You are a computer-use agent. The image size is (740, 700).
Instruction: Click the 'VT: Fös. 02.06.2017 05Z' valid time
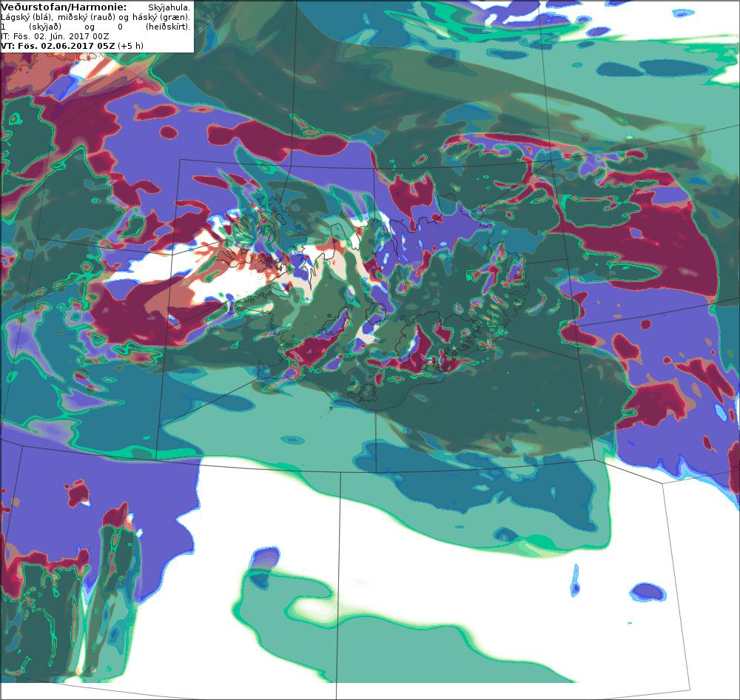[58, 46]
